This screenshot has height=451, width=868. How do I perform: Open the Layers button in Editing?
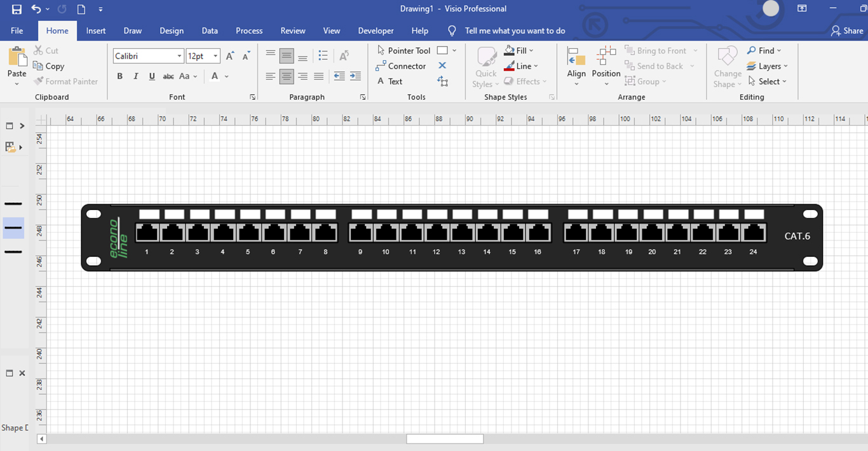tap(768, 66)
